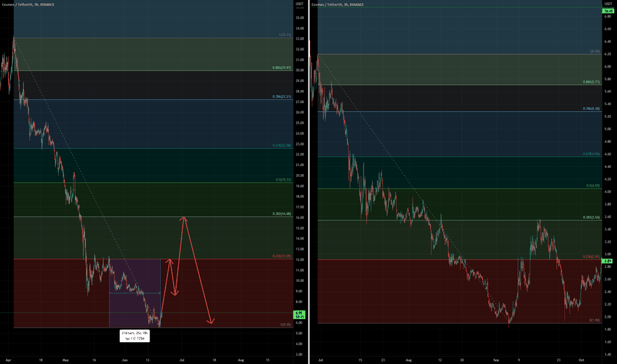This screenshot has width=617, height=364.
Task: Click the 4.40 price axis value
Action: [x=608, y=167]
